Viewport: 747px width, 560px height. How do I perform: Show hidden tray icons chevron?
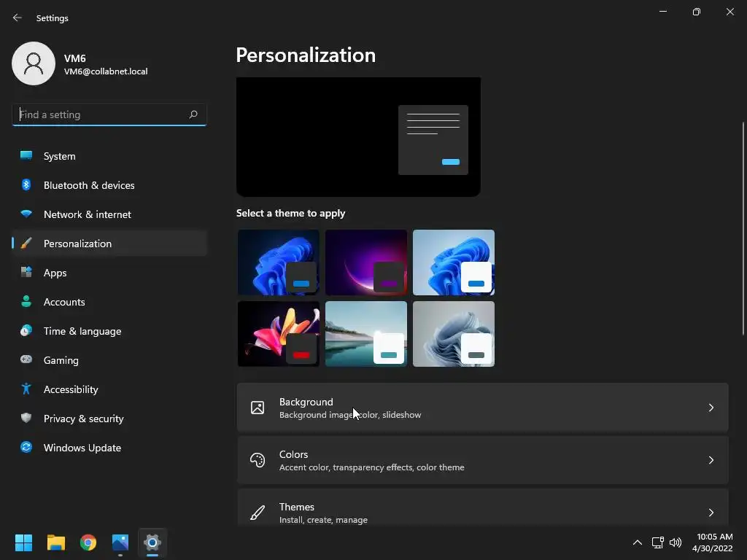[637, 542]
